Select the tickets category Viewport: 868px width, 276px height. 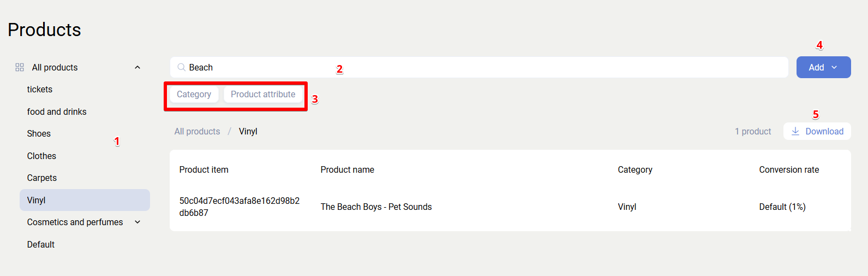pyautogui.click(x=40, y=89)
